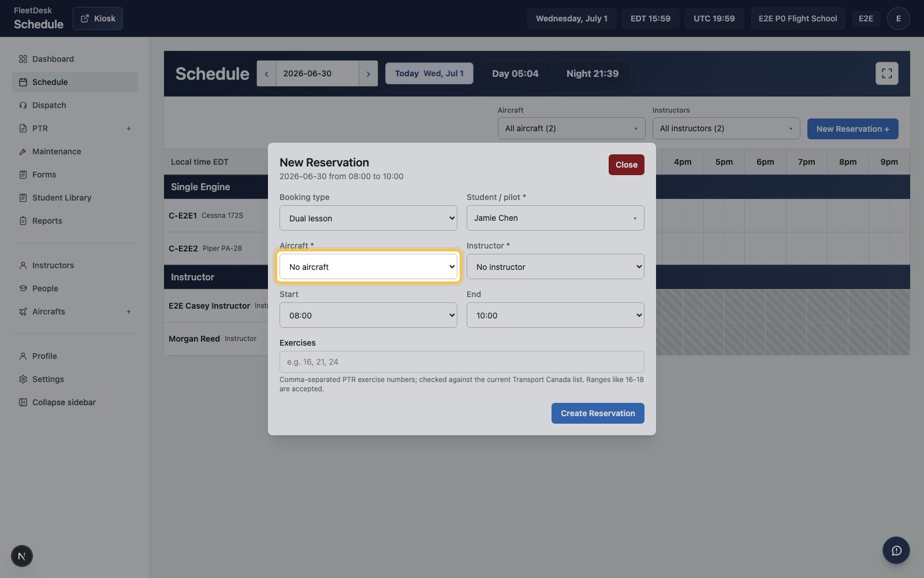
Task: Select Dispatch in the sidebar
Action: coord(74,105)
